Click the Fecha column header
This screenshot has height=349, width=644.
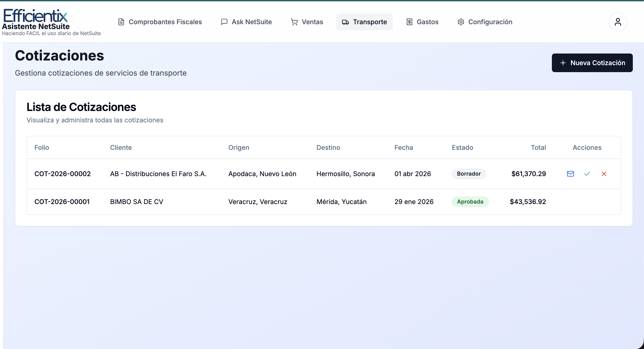[x=404, y=148]
